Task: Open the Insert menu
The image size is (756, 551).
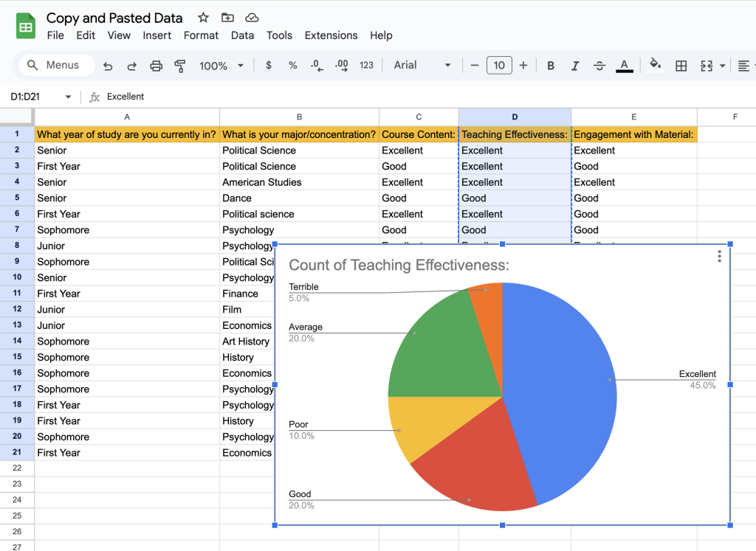Action: [157, 35]
